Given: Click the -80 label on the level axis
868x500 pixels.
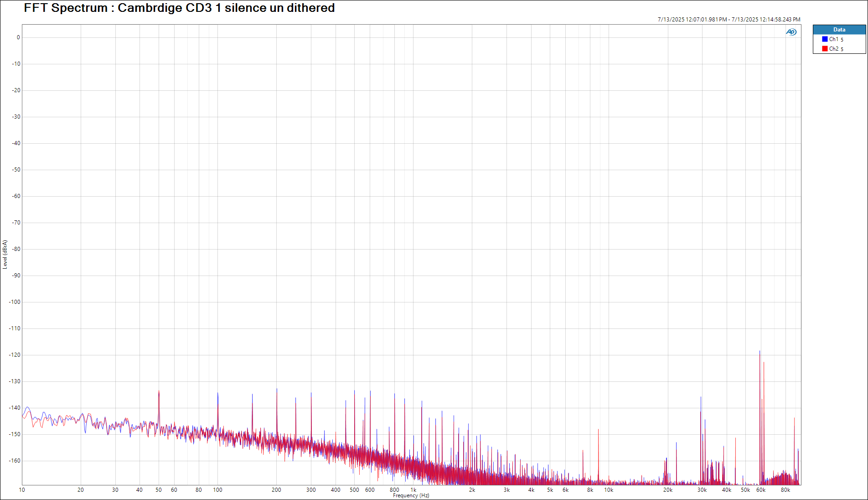Looking at the screenshot, I should [x=16, y=249].
